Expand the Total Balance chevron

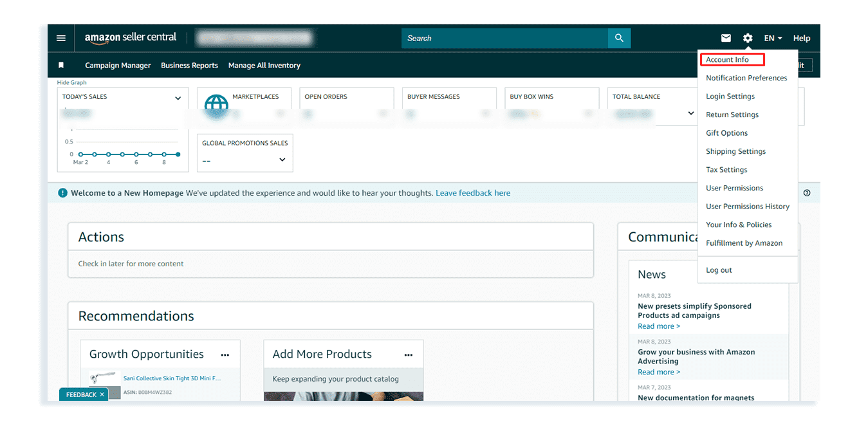coord(690,113)
